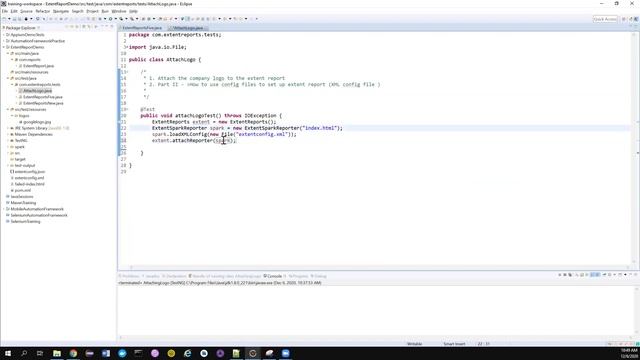Collapse the src/test/java folder
The width and height of the screenshot is (640, 360).
click(7, 78)
